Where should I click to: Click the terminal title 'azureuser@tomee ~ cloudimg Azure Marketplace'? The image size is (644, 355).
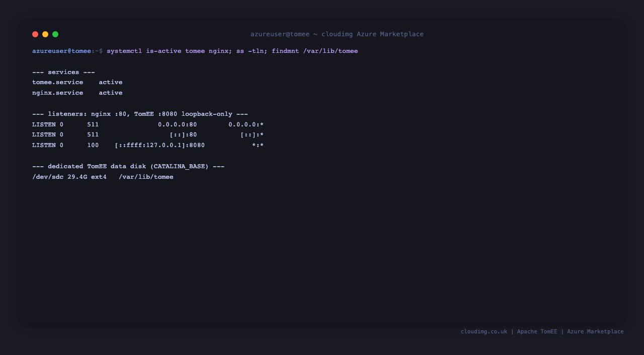tap(337, 34)
